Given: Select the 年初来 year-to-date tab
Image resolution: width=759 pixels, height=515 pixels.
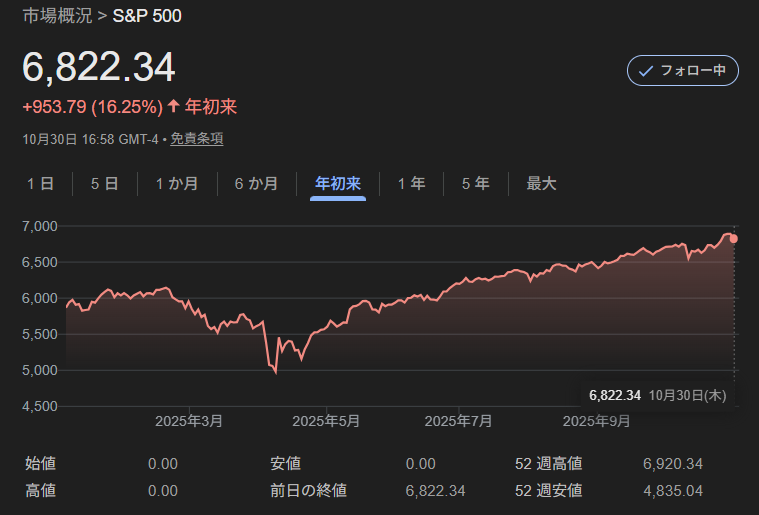Looking at the screenshot, I should 338,183.
